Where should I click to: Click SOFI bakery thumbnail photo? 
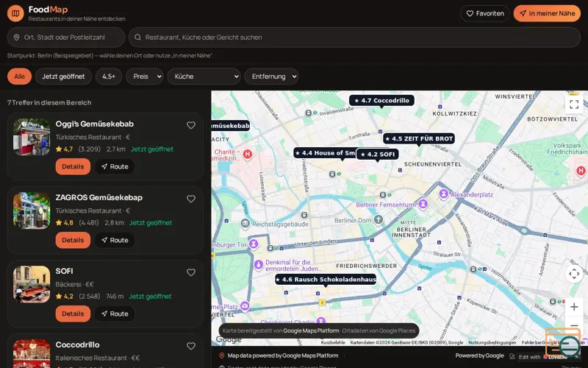[x=32, y=284]
